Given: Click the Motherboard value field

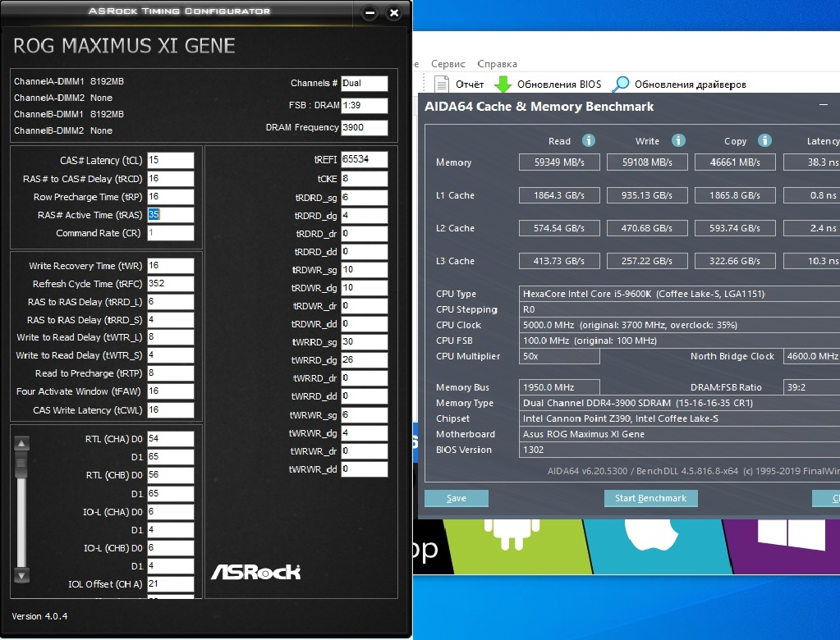Looking at the screenshot, I should click(679, 434).
